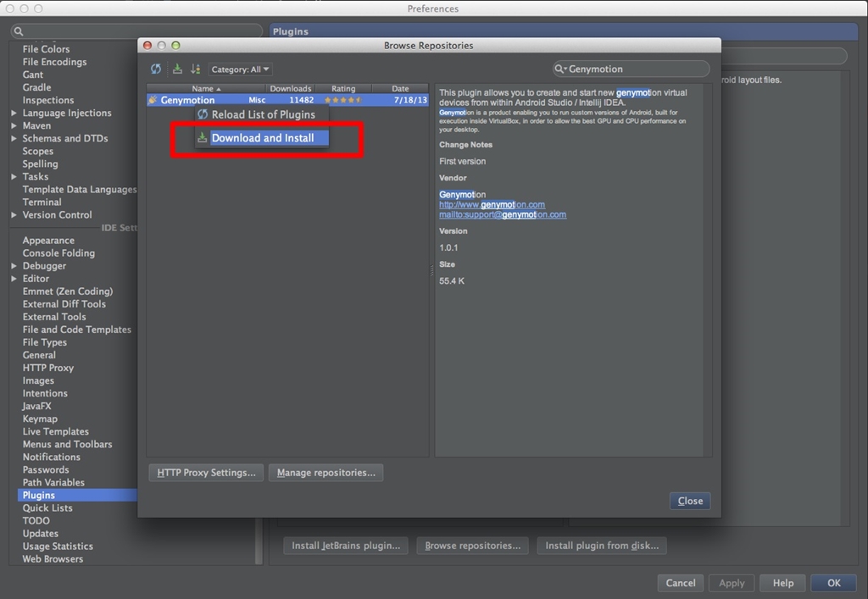Screen dimensions: 868x599
Task: Click the Cancel button in Preferences
Action: [x=681, y=583]
